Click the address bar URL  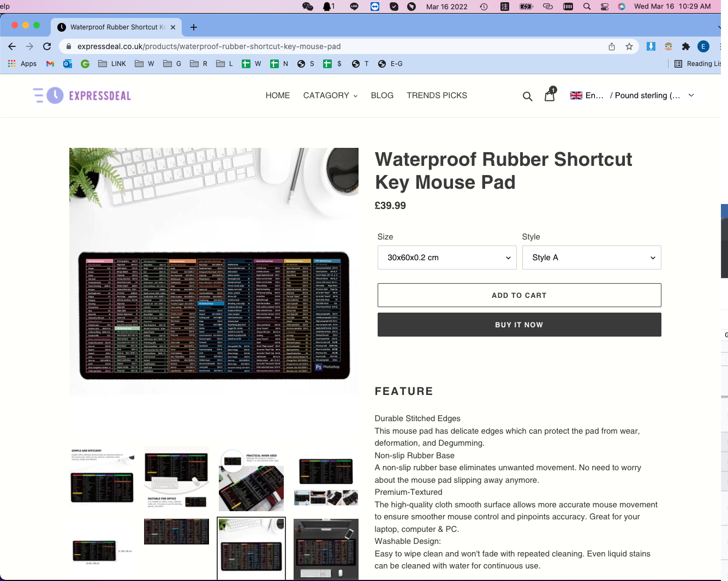point(209,46)
